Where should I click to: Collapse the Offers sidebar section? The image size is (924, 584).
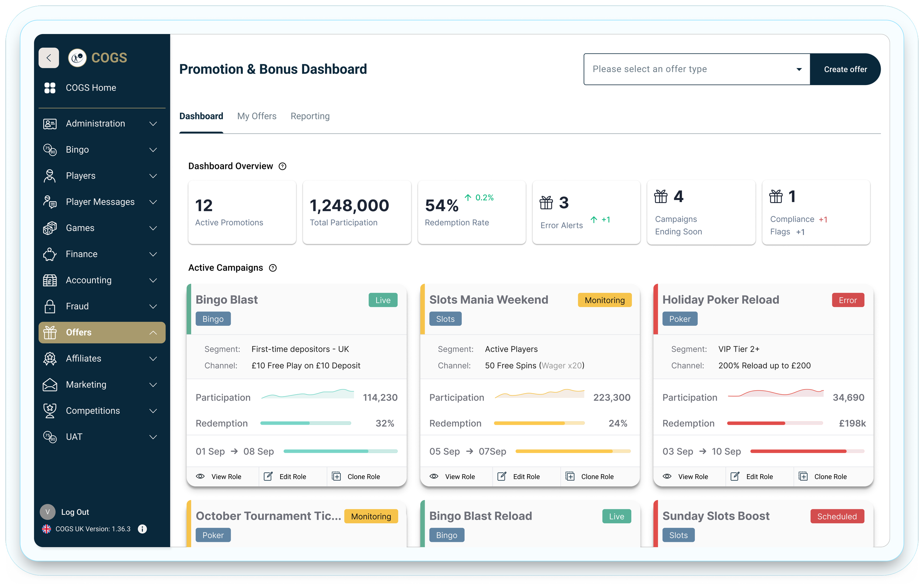[153, 332]
